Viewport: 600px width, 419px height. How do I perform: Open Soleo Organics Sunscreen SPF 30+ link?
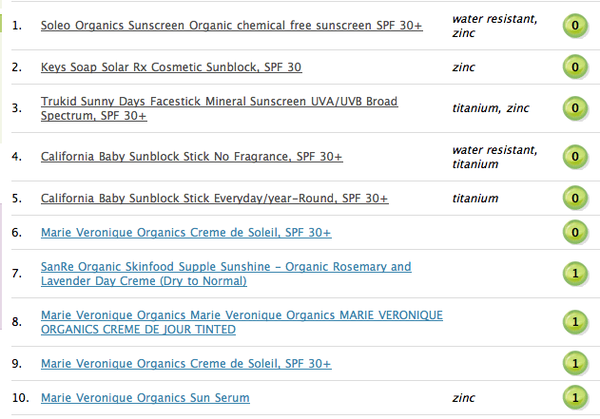[232, 25]
